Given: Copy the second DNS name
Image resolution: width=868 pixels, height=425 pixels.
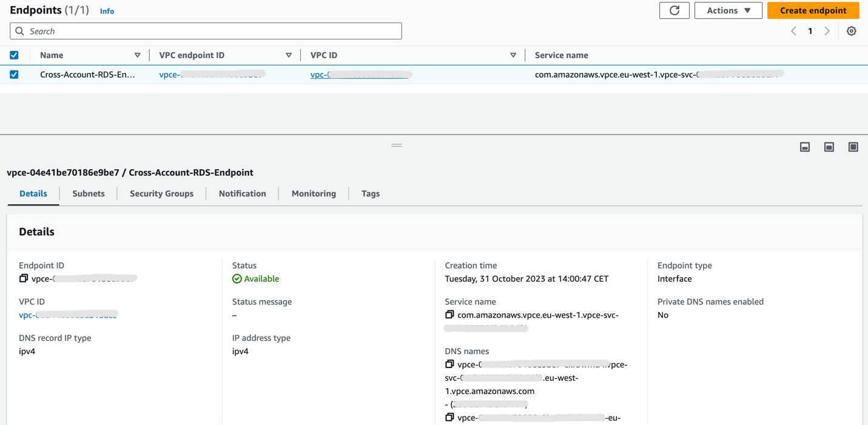Looking at the screenshot, I should click(449, 417).
